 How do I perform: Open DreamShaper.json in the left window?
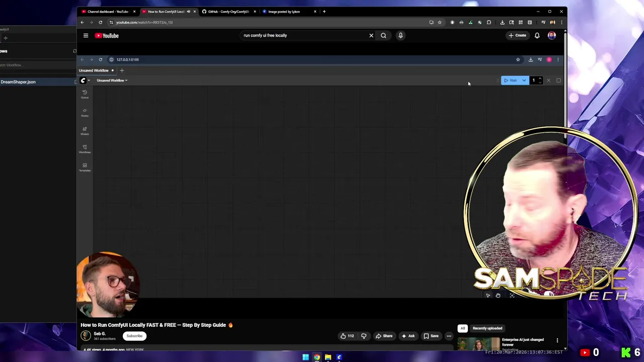[18, 82]
